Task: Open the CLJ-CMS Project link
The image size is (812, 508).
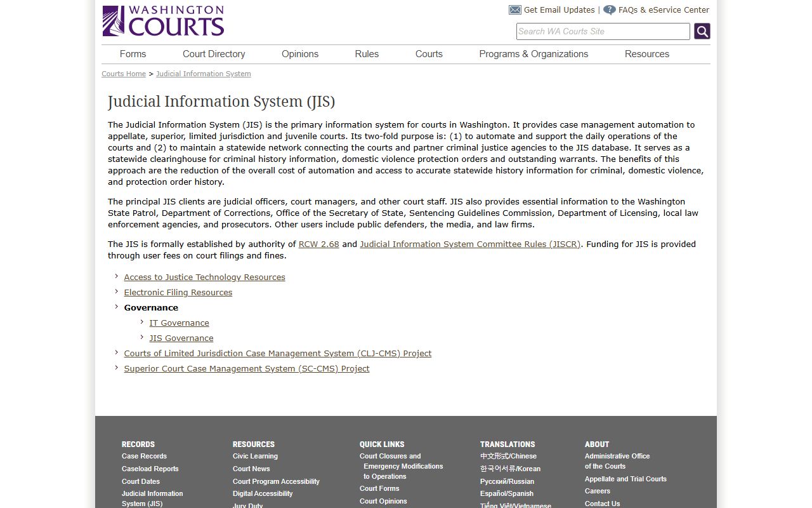Action: [278, 353]
